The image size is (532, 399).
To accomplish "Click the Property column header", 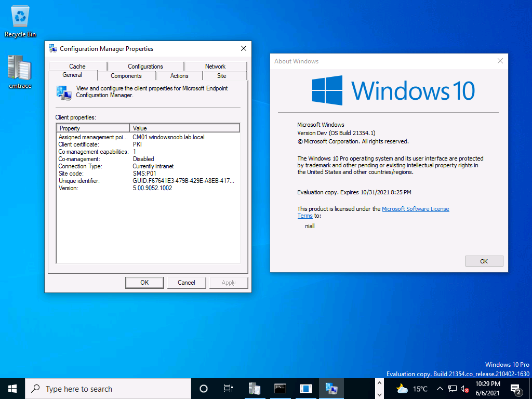I will click(93, 128).
